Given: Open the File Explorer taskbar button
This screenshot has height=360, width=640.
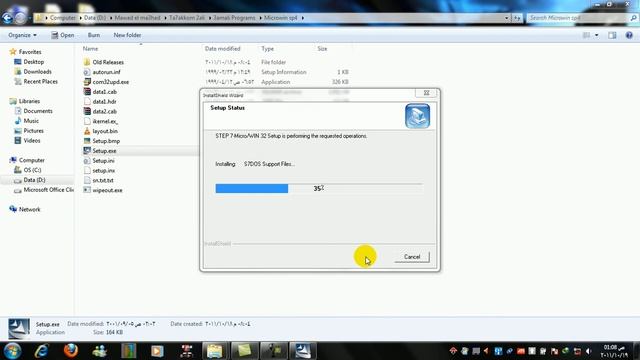Looking at the screenshot, I should click(215, 351).
